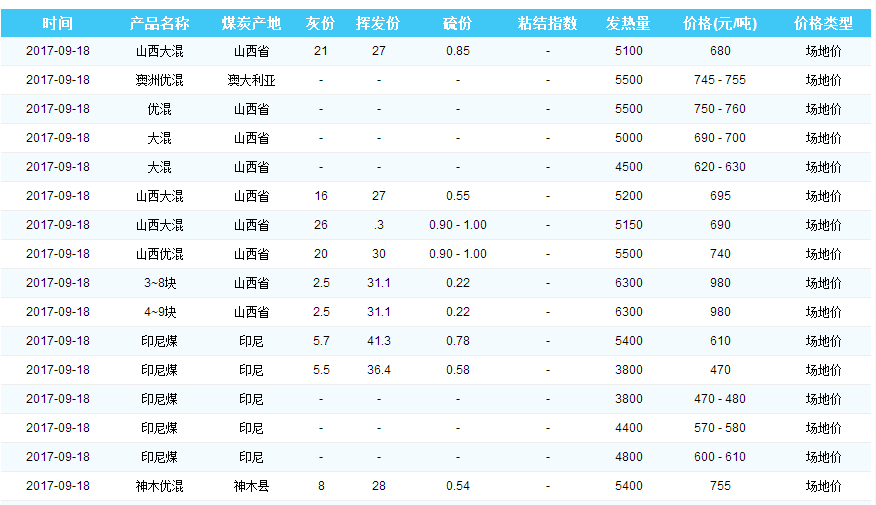The width and height of the screenshot is (876, 505).
Task: Select the 价格类型 column header
Action: coord(823,23)
